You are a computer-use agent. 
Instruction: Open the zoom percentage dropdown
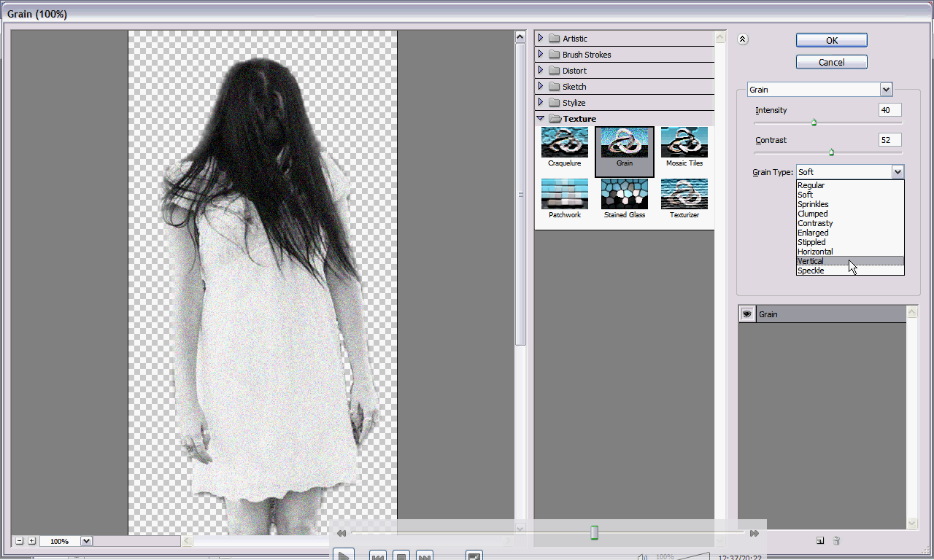(x=86, y=541)
